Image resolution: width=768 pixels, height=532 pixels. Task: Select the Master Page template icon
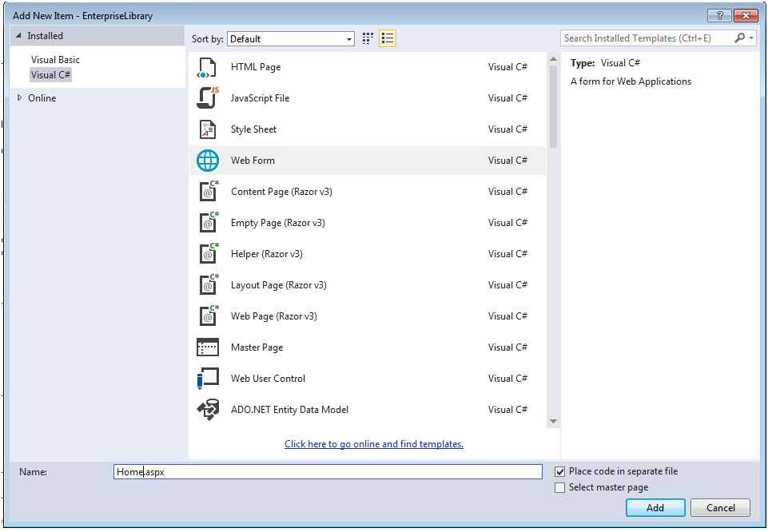tap(207, 347)
